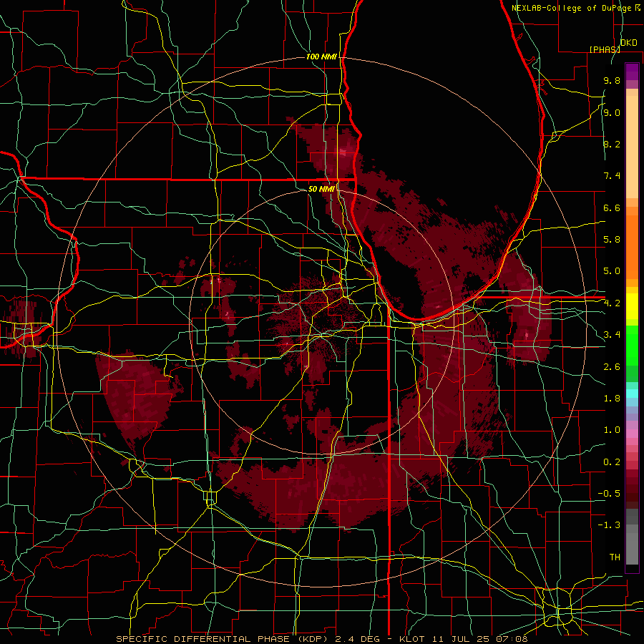Viewport: 644px width, 644px height.
Task: Click the 2.6 value on color scale
Action: (x=612, y=366)
